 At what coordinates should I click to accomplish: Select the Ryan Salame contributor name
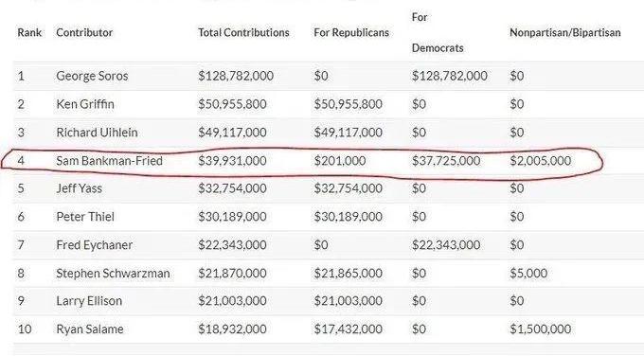tap(90, 329)
